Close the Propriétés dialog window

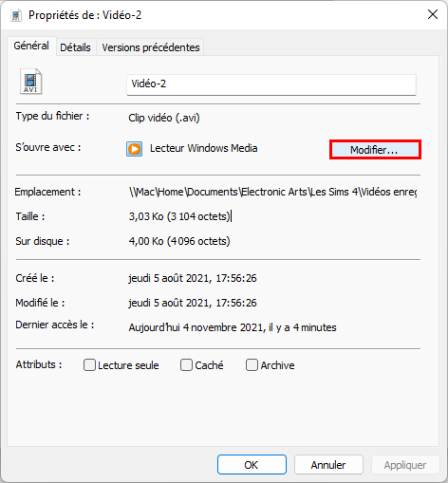(x=433, y=14)
